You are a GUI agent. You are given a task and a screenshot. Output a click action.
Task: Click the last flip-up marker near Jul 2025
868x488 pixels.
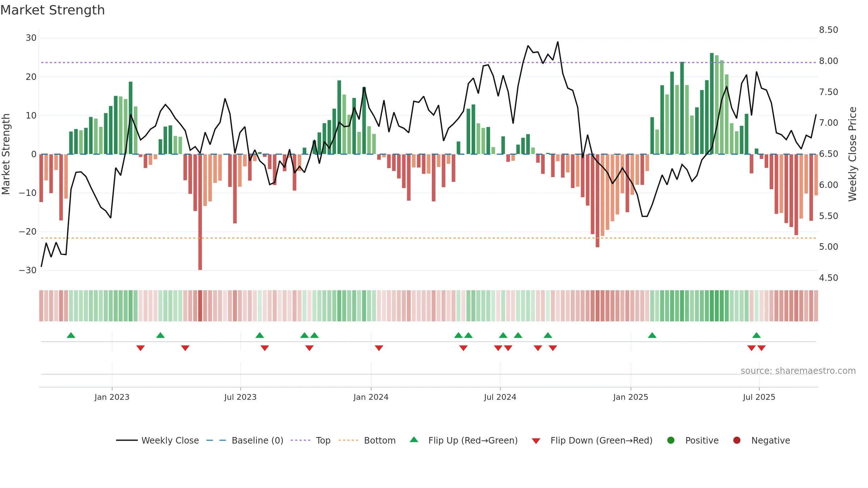pyautogui.click(x=756, y=335)
